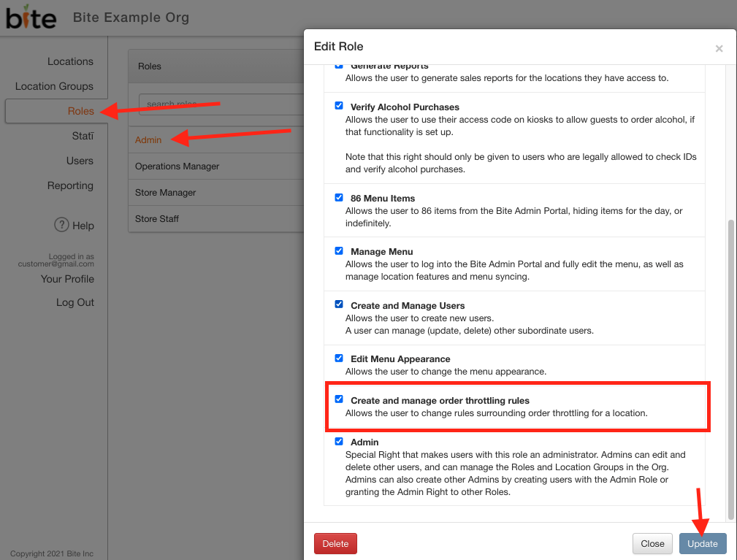
Task: Uncheck order throttling rules checkbox
Action: pos(339,399)
